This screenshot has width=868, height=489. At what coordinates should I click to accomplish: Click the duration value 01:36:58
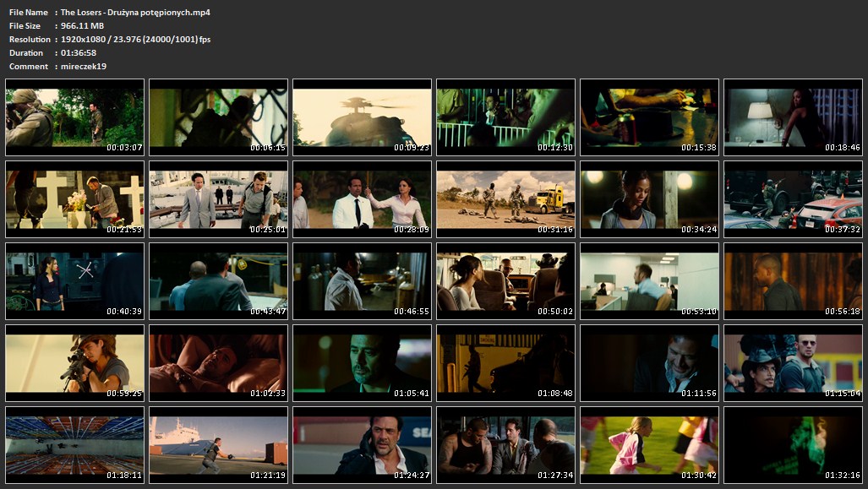tap(79, 52)
